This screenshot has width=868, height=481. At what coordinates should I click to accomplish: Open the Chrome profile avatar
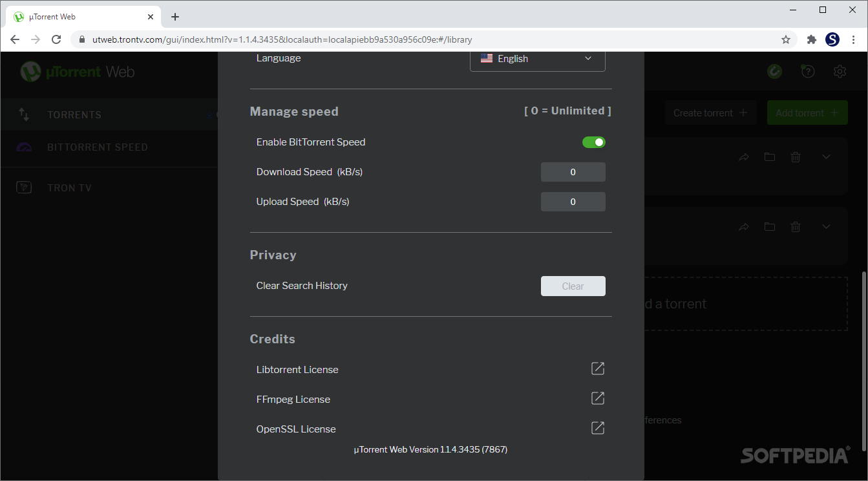click(832, 39)
